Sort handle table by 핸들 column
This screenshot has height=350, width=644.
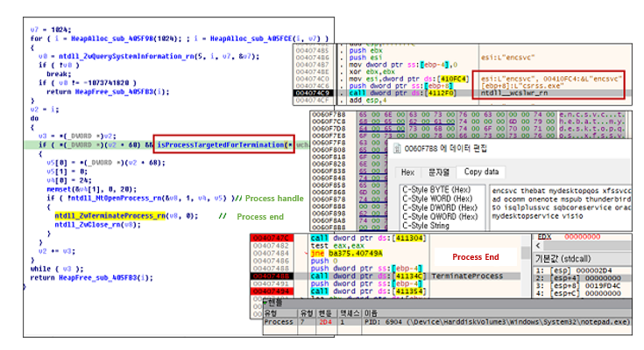click(325, 313)
